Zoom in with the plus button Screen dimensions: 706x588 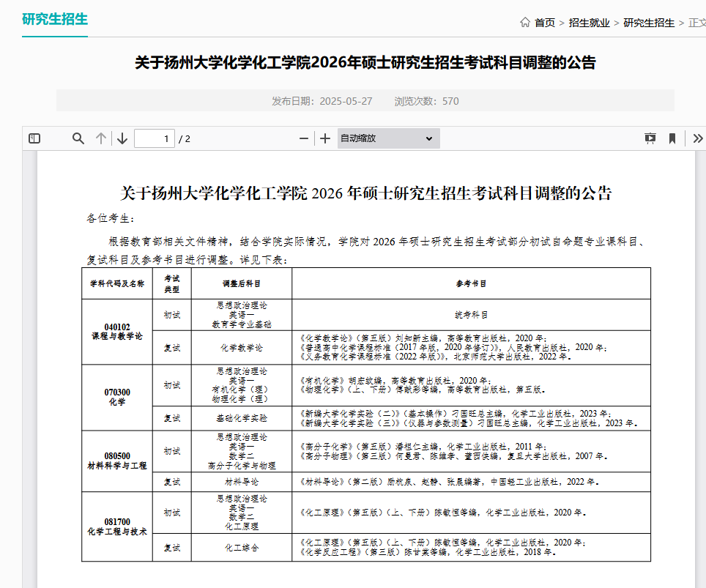[x=325, y=138]
